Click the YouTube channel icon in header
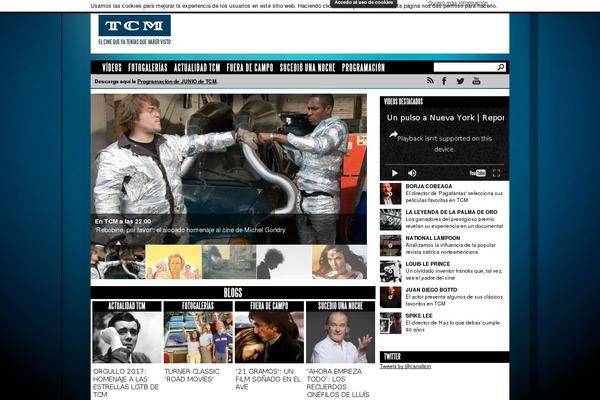The image size is (600, 400). coord(476,81)
